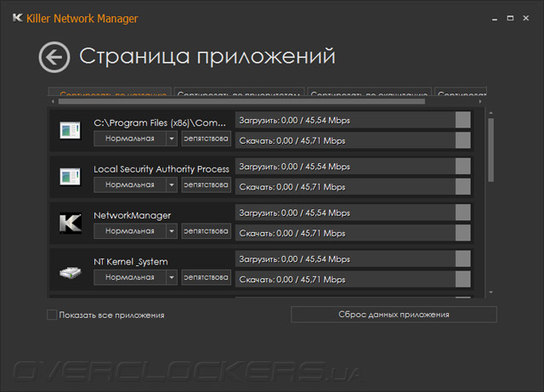Switch to 'Сортировать по скачиванию' tab
The image size is (544, 392).
click(x=370, y=92)
